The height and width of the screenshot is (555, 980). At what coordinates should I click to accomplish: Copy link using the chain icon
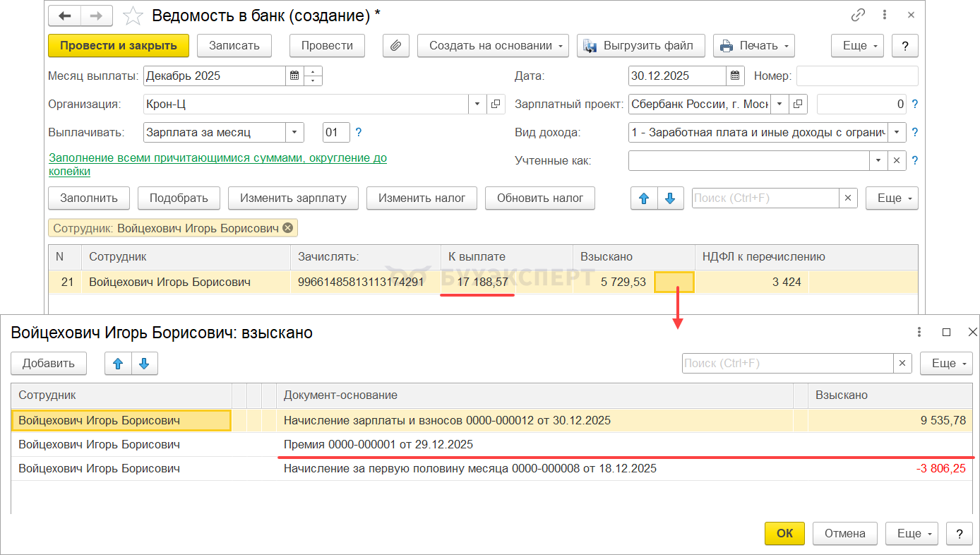[x=858, y=15]
